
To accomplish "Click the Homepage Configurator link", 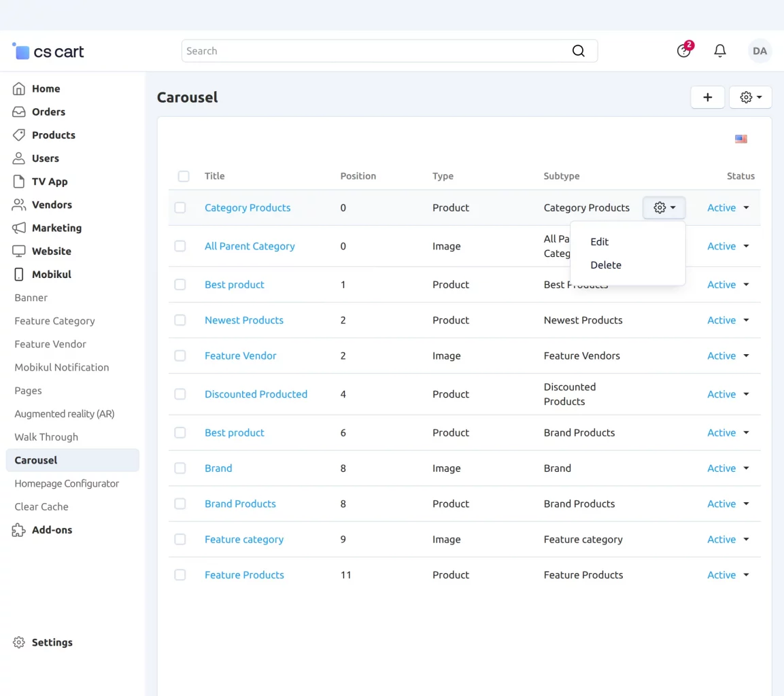I will 66,483.
